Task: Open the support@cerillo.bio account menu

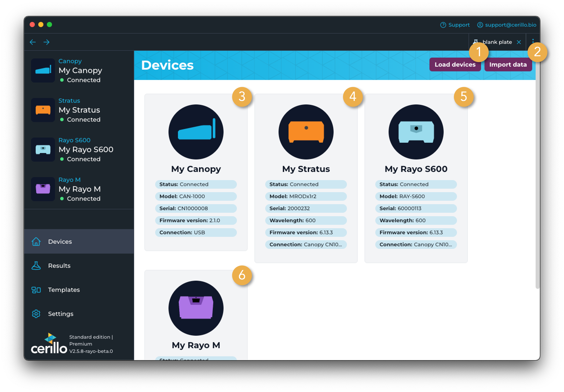Action: [x=507, y=25]
